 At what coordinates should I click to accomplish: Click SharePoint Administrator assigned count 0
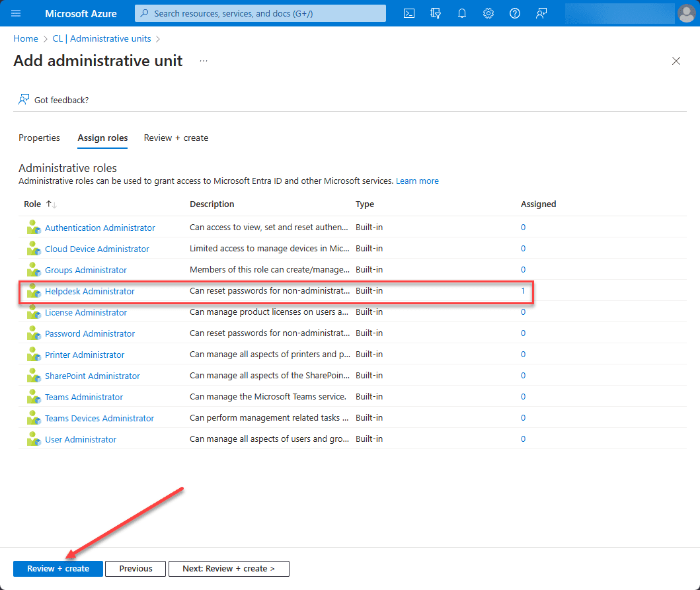point(524,376)
